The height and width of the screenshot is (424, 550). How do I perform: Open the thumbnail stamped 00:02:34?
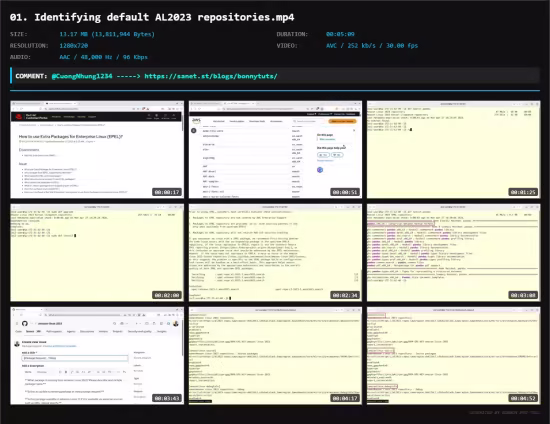coord(275,253)
